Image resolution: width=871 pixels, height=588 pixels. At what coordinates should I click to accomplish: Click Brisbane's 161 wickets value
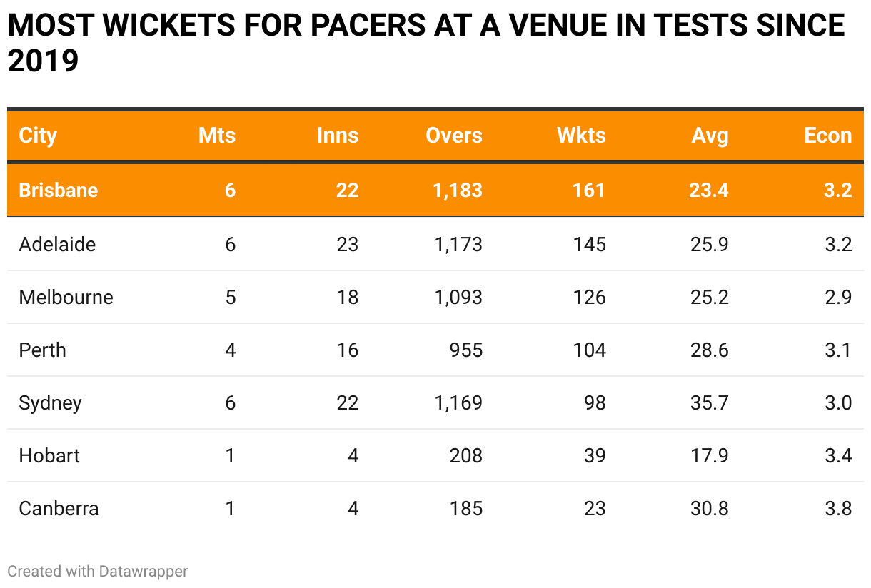589,191
